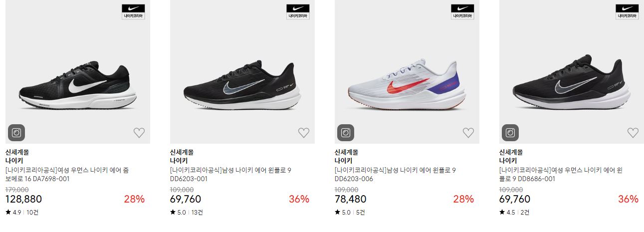
Task: Click the Nike Korea logo on the DD8686-001 card
Action: click(x=627, y=12)
